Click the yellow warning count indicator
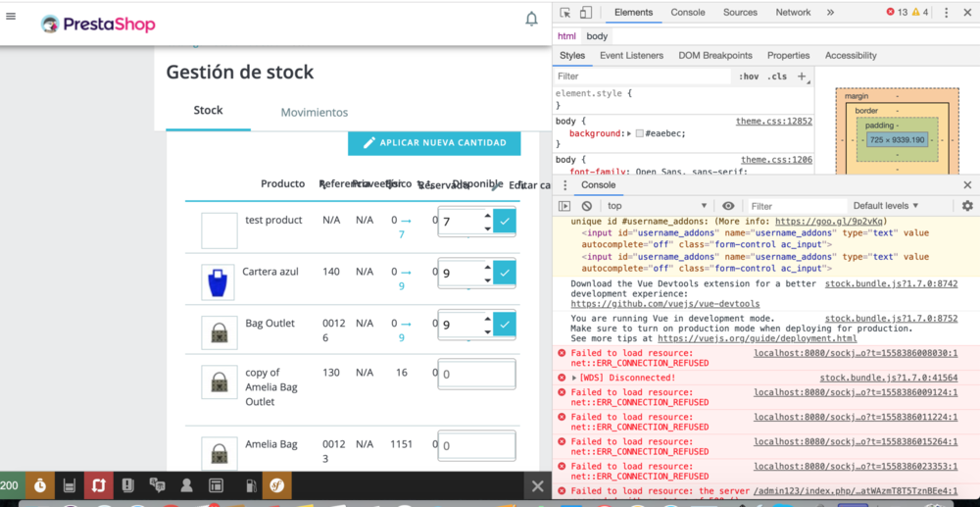The image size is (980, 507). [920, 13]
